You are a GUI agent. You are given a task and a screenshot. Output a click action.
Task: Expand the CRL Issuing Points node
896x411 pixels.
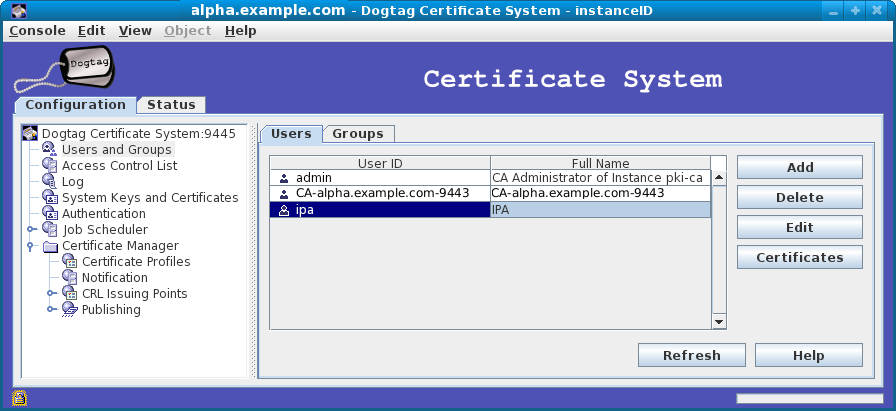(51, 293)
